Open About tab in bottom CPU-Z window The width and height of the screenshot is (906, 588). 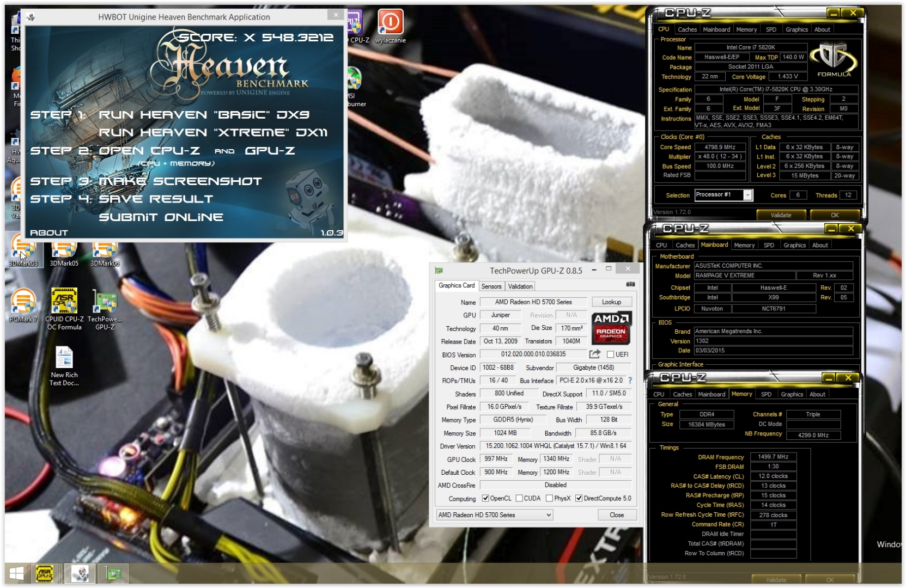coord(817,394)
